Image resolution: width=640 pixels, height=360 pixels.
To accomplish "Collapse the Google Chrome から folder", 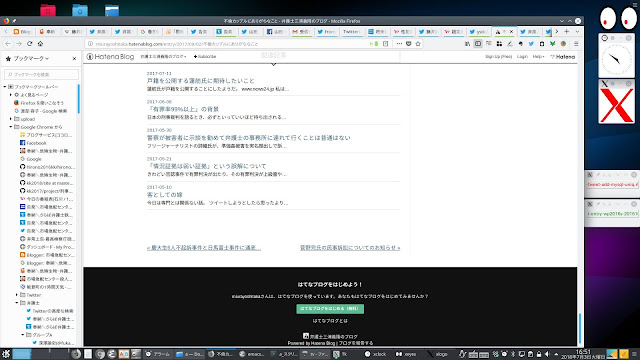I will [x=11, y=127].
